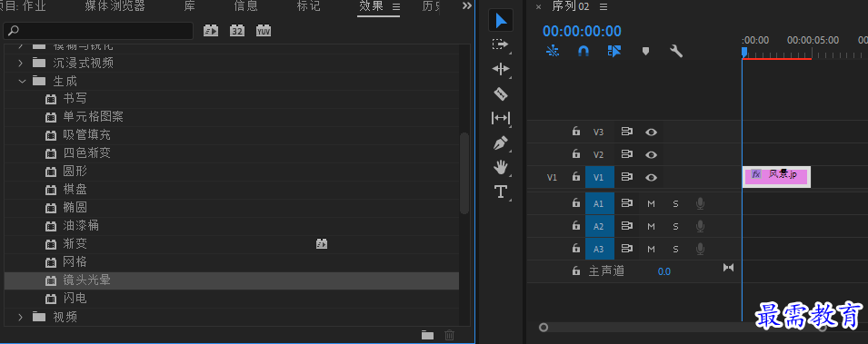Click the timeline horizontal zoom handle
The image size is (868, 344).
(x=544, y=328)
